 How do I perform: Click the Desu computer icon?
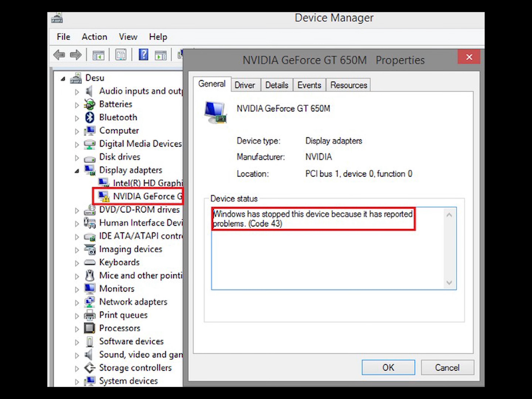coord(76,78)
